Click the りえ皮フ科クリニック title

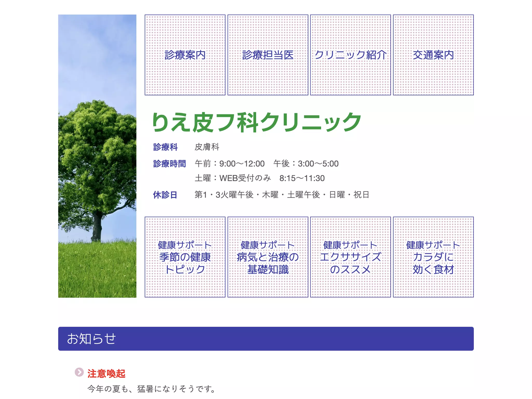click(257, 122)
